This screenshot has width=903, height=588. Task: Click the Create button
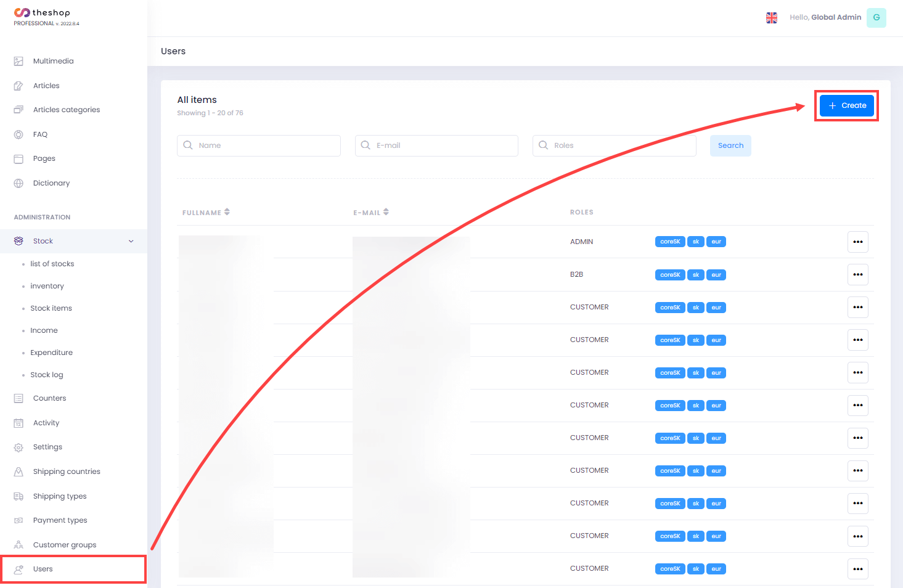847,105
